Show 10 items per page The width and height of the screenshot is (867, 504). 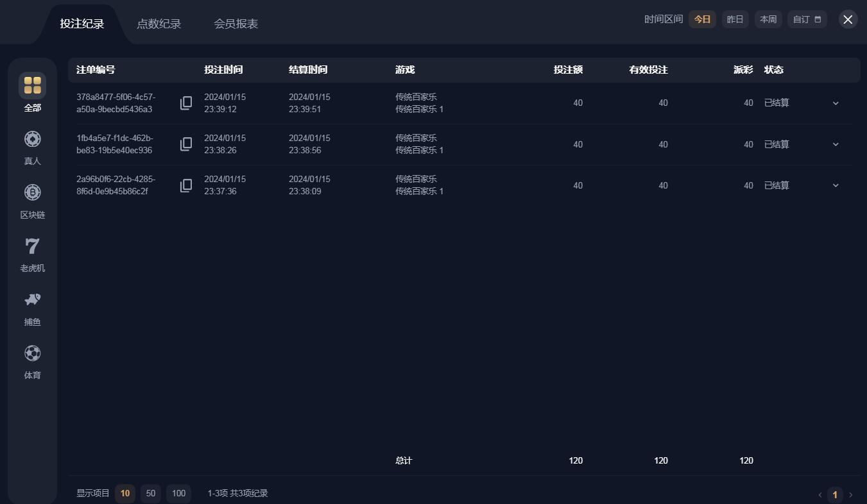pyautogui.click(x=125, y=493)
